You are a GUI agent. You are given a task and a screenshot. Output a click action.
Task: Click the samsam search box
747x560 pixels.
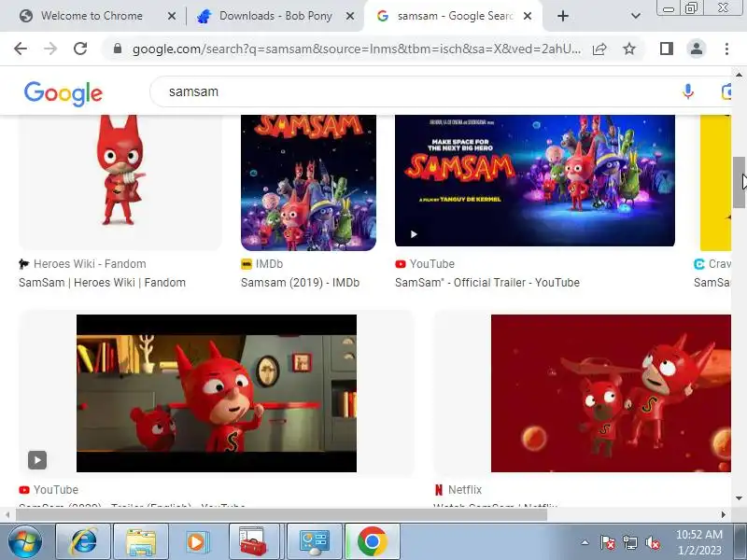pos(419,91)
